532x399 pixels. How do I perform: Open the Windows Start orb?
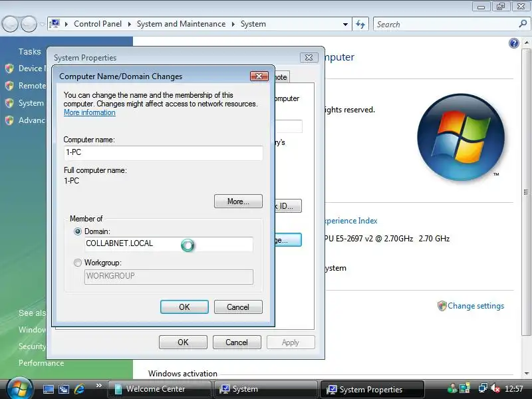tap(19, 389)
